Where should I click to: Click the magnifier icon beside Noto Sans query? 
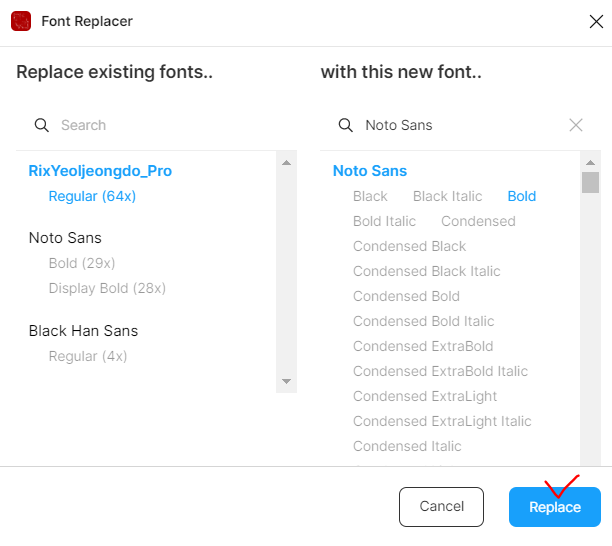tap(345, 125)
